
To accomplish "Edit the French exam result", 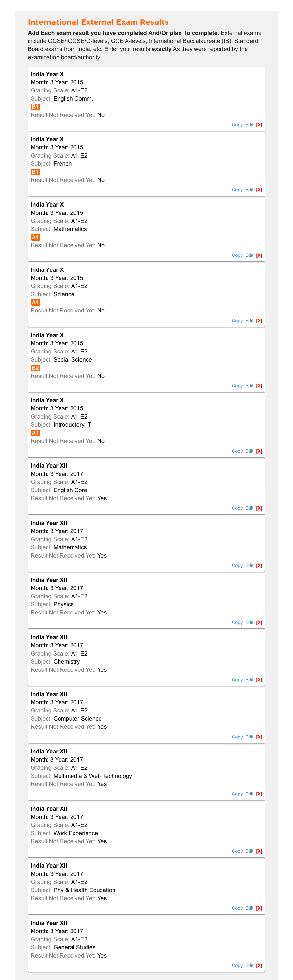I will 249,190.
